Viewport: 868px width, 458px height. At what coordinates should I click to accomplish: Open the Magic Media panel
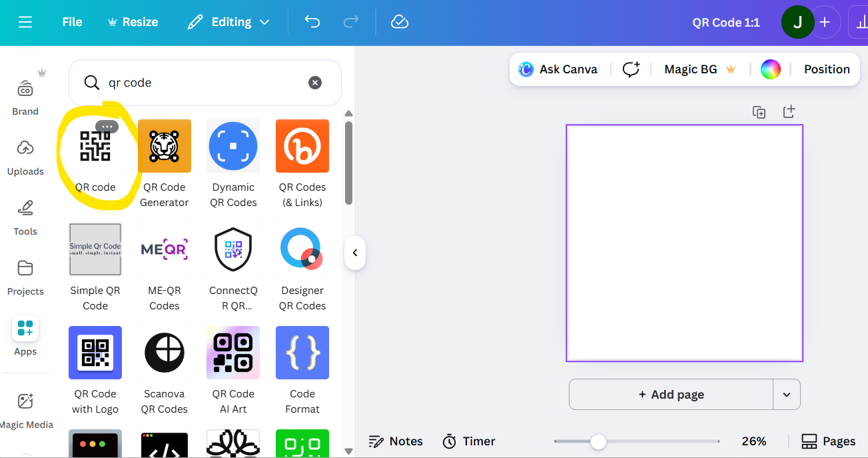(x=27, y=408)
